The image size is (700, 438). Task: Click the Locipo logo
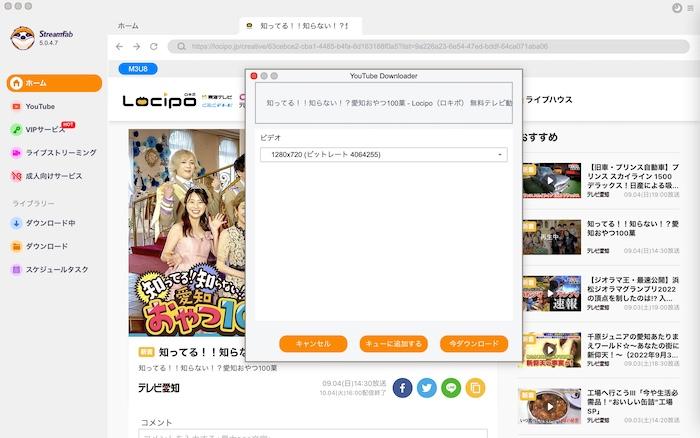[159, 101]
